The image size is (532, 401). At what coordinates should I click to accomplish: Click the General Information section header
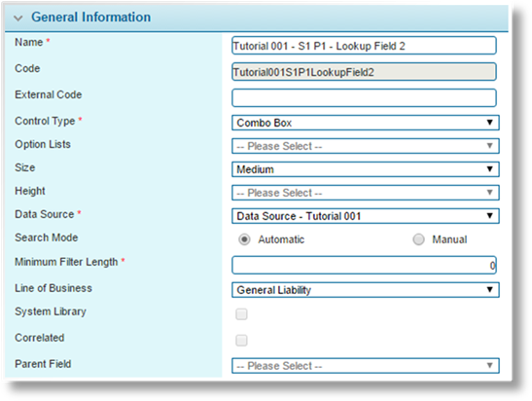(x=90, y=17)
